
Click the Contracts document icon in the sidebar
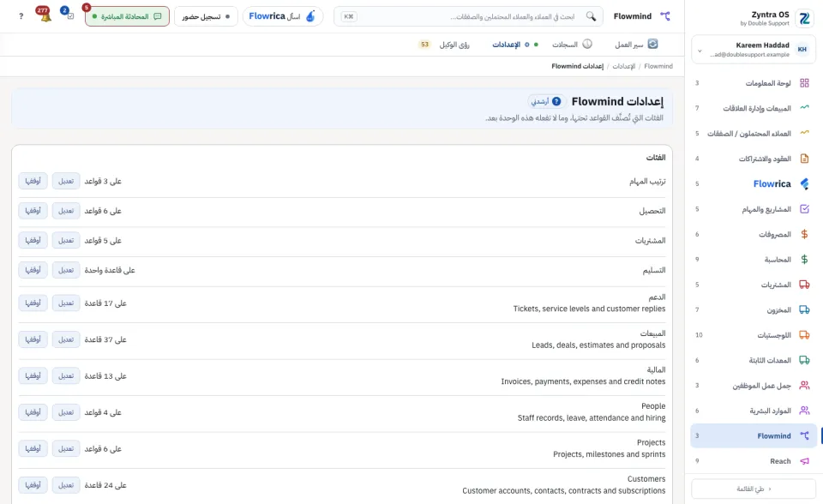coord(804,159)
